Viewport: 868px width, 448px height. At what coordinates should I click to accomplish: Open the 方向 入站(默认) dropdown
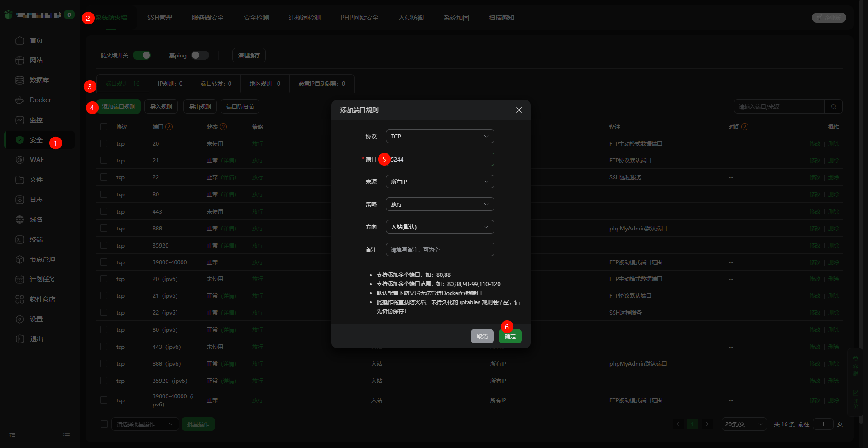(x=440, y=227)
